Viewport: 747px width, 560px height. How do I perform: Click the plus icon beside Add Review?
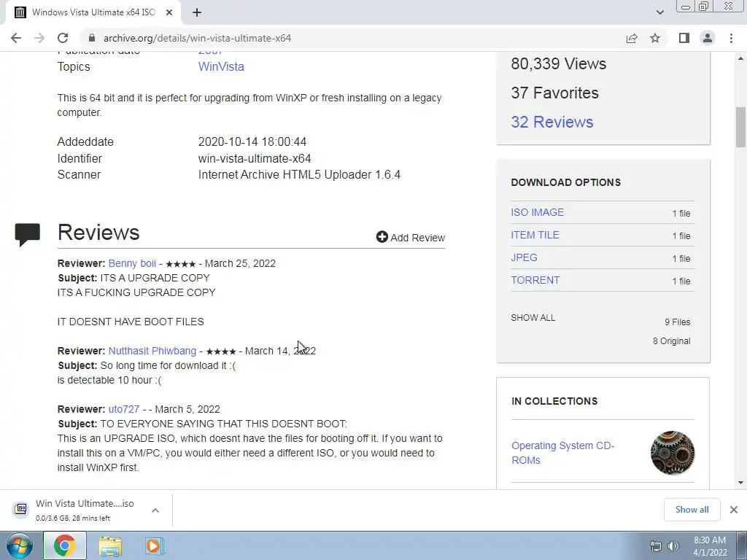[x=382, y=237]
